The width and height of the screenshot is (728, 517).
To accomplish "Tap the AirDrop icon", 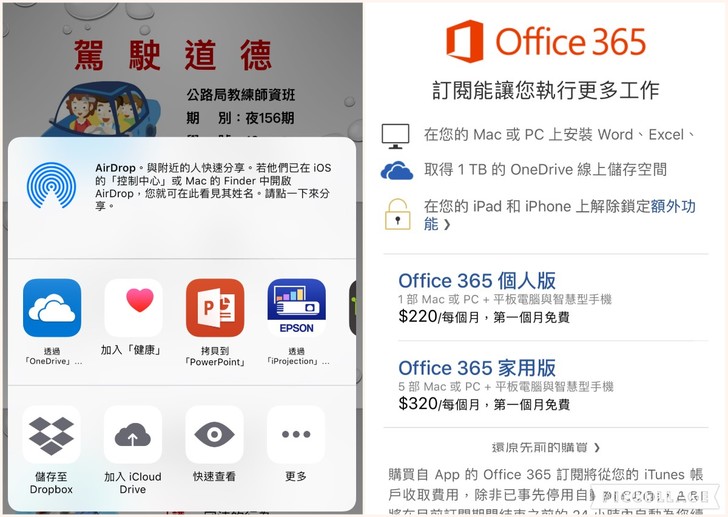I will 52,185.
